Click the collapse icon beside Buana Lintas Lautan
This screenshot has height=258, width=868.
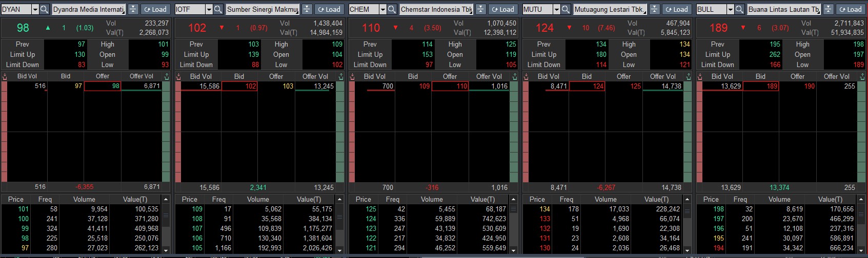coord(829,9)
